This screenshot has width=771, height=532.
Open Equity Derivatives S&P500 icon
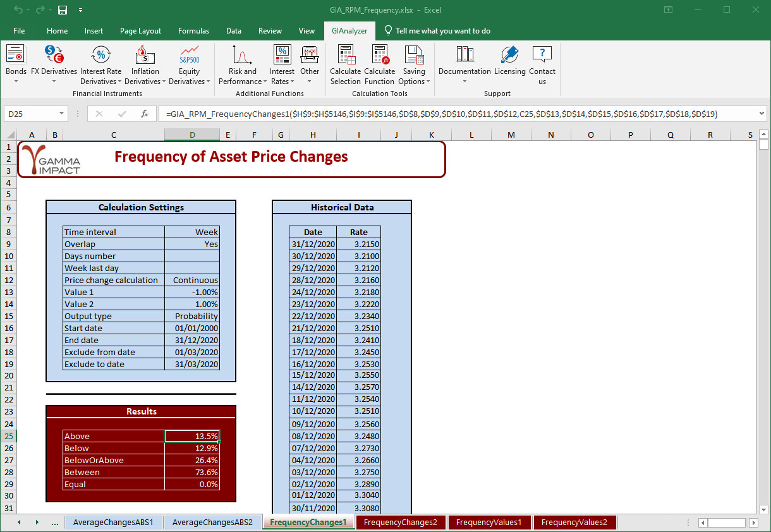(x=189, y=54)
